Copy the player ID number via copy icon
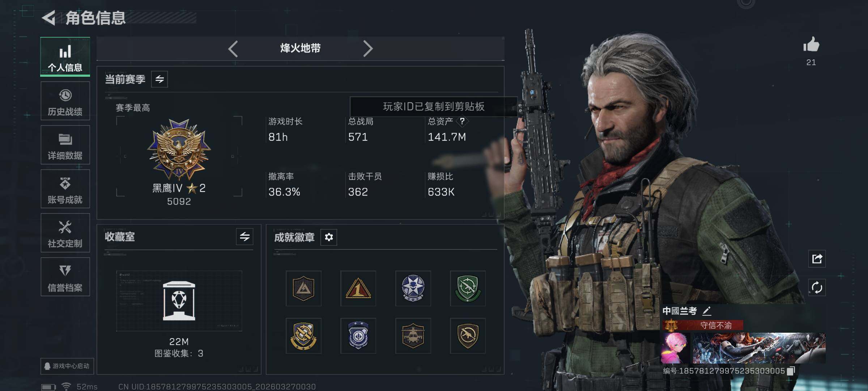Viewport: 868px width, 391px height. tap(791, 371)
